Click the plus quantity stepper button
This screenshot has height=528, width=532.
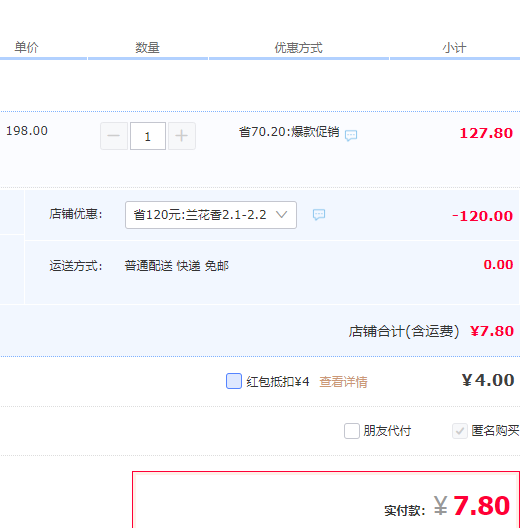pos(182,136)
